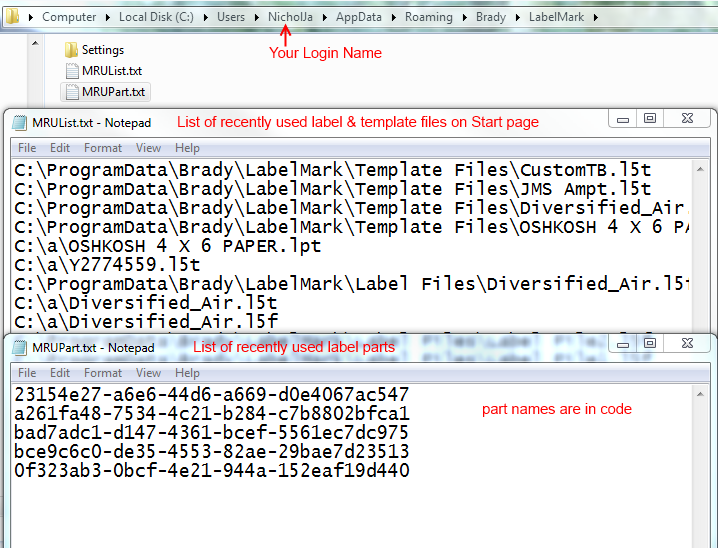718x548 pixels.
Task: Open Format menu in MRUList Notepad
Action: pos(105,148)
